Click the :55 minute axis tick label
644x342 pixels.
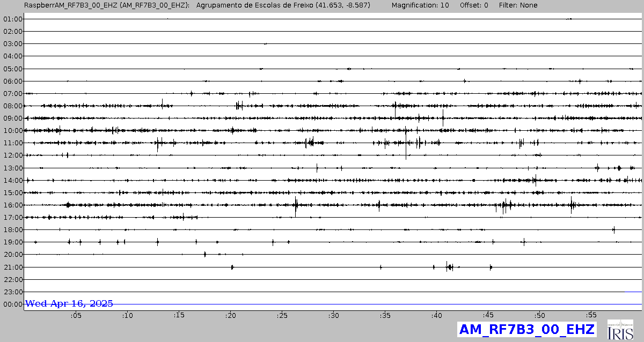point(591,316)
